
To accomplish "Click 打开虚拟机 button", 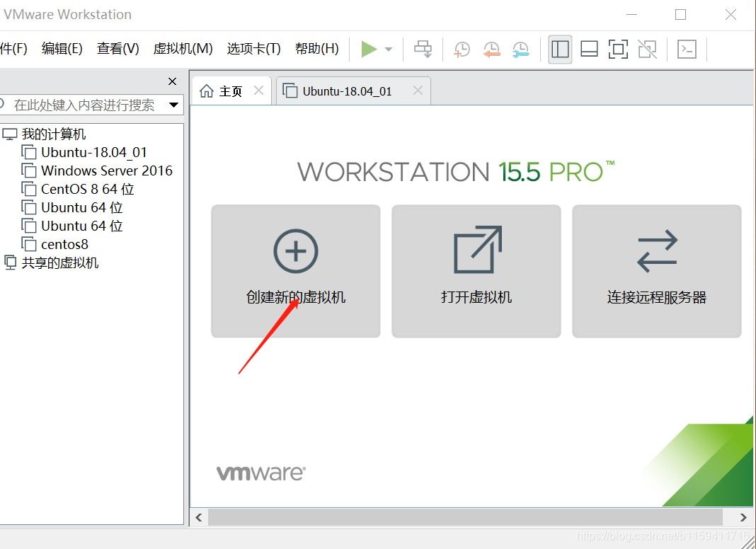I will (476, 271).
